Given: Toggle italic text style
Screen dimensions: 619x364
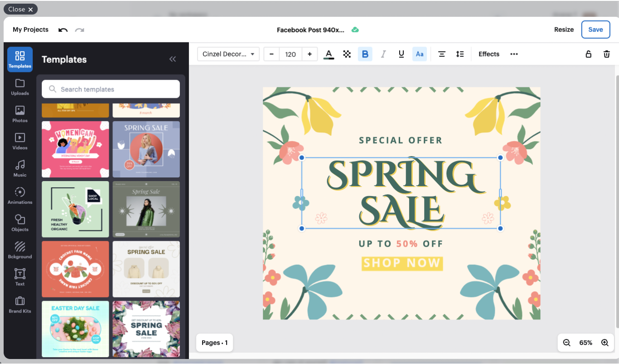Looking at the screenshot, I should point(383,54).
